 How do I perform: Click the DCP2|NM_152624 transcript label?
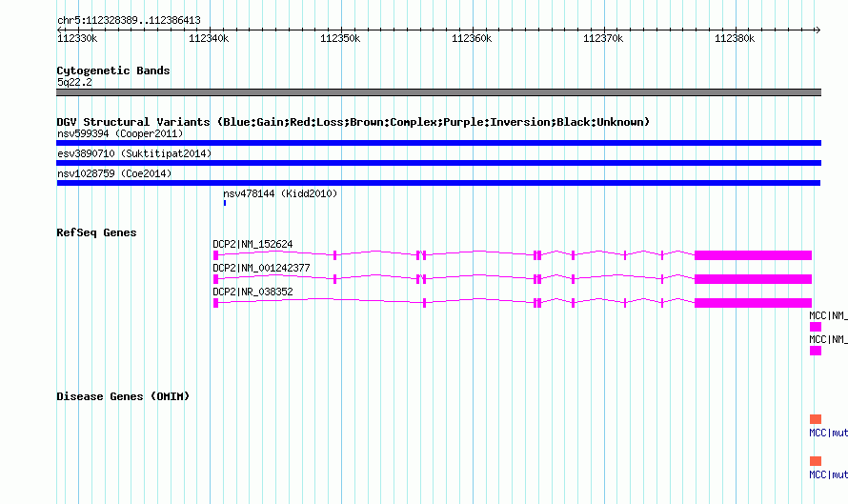tap(252, 245)
